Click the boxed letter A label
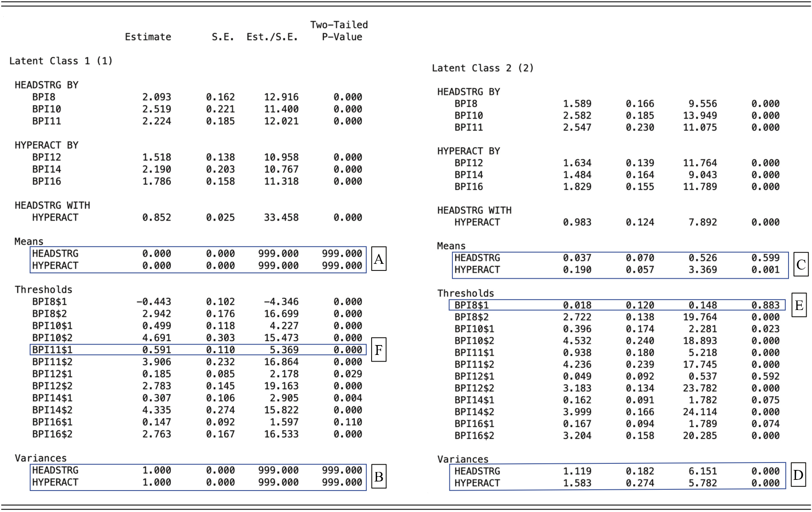812x512 pixels. click(x=379, y=259)
